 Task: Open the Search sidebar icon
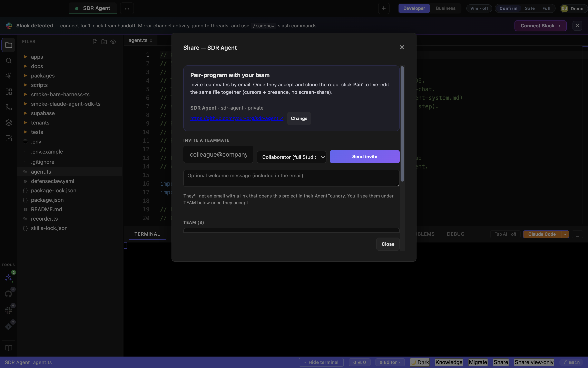(9, 60)
